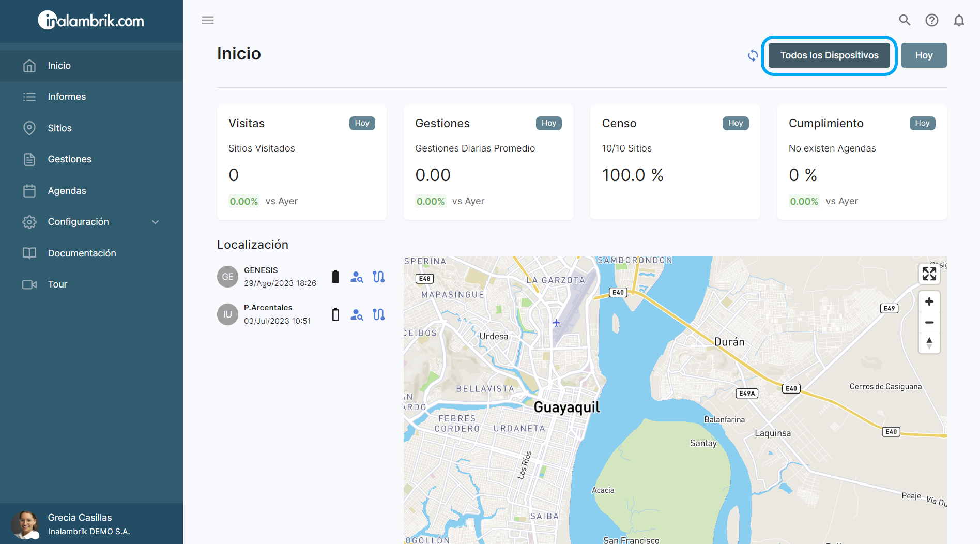Click the Gestiones document icon
The image size is (980, 544).
click(x=29, y=159)
